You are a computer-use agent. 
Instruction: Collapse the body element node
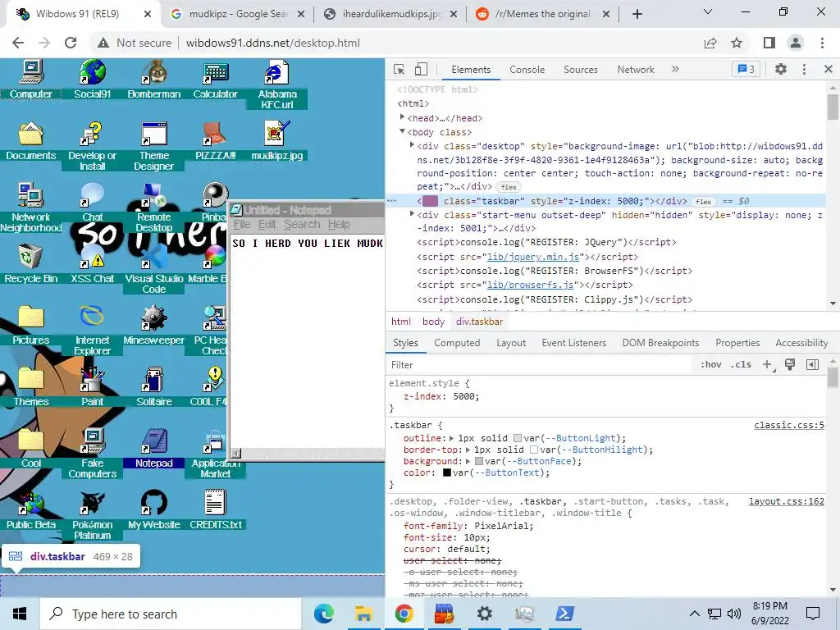click(x=402, y=131)
